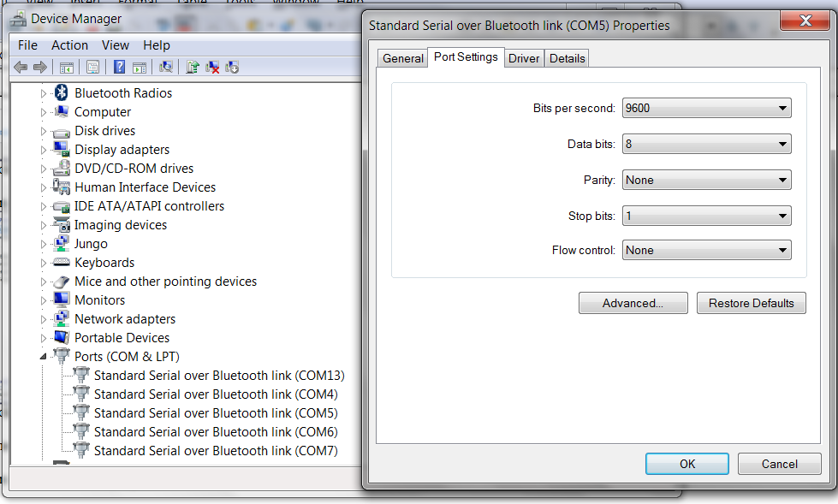Select the Jungo tree item label
Image resolution: width=838 pixels, height=504 pixels.
click(91, 244)
